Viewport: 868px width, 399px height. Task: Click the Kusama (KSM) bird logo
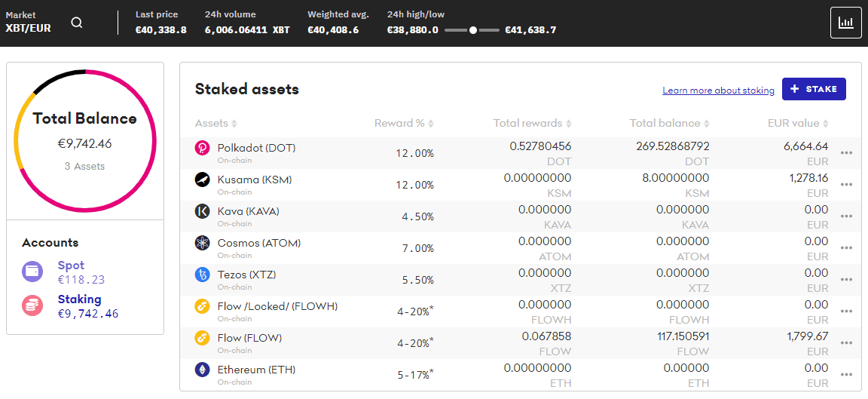tap(202, 180)
